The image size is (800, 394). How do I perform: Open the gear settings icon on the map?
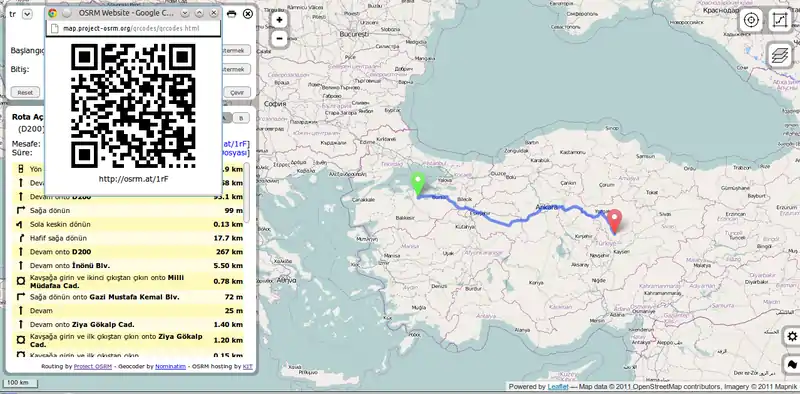click(x=792, y=336)
